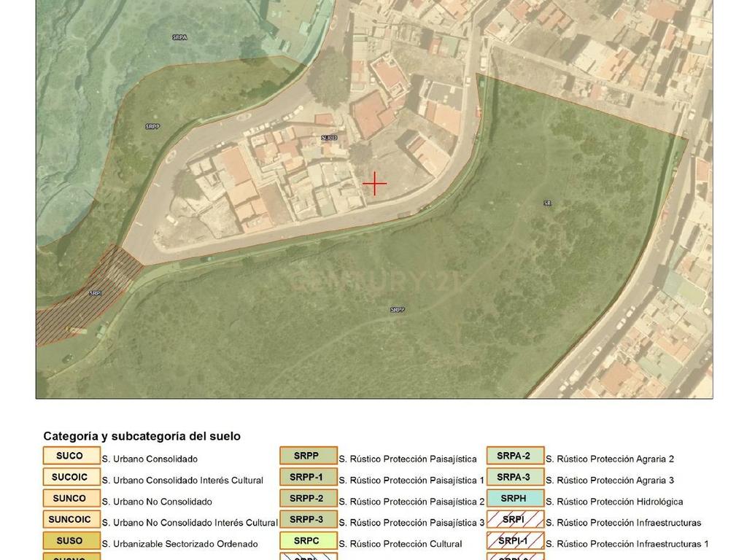Click the SUNCO legend swatch
747x560 pixels.
click(x=71, y=499)
